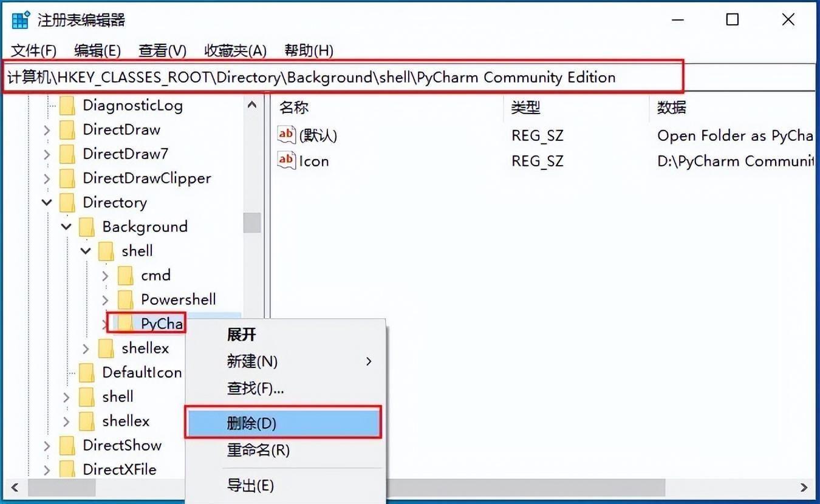Image resolution: width=820 pixels, height=504 pixels.
Task: Select the DiagnosticLog folder icon
Action: point(67,106)
